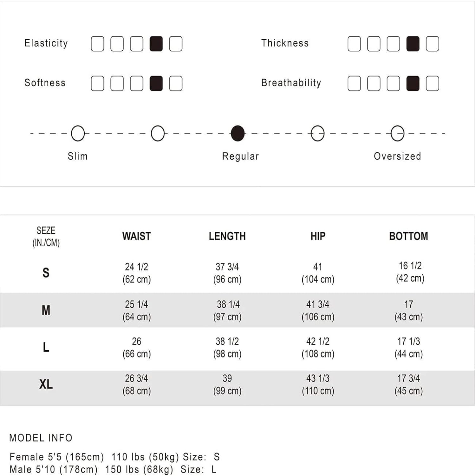Choose the Slim fit circle
Screen dimensions: 475x476
(78, 133)
